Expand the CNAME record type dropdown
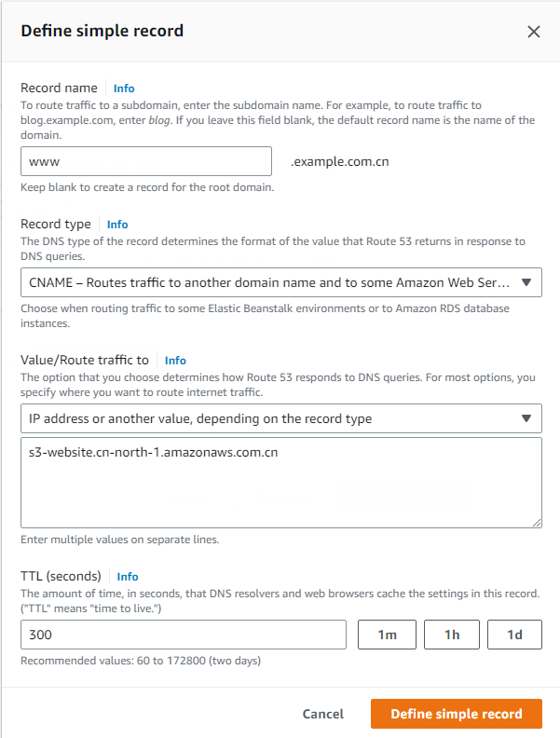Image resolution: width=560 pixels, height=738 pixels. pyautogui.click(x=270, y=282)
